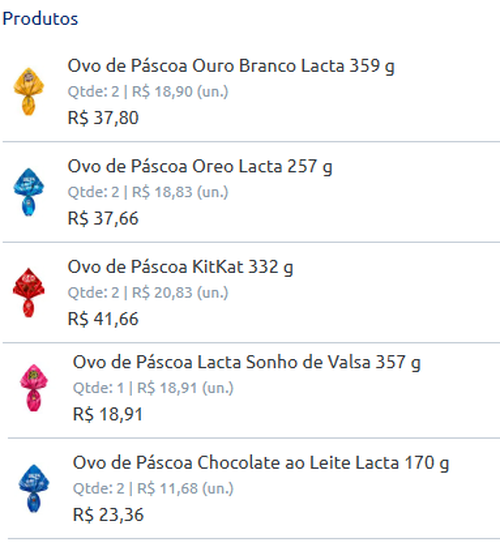Screen dimensions: 500x551
Task: Open Ovo de Páscoa Oreo Lacta 257 g
Action: tap(200, 167)
